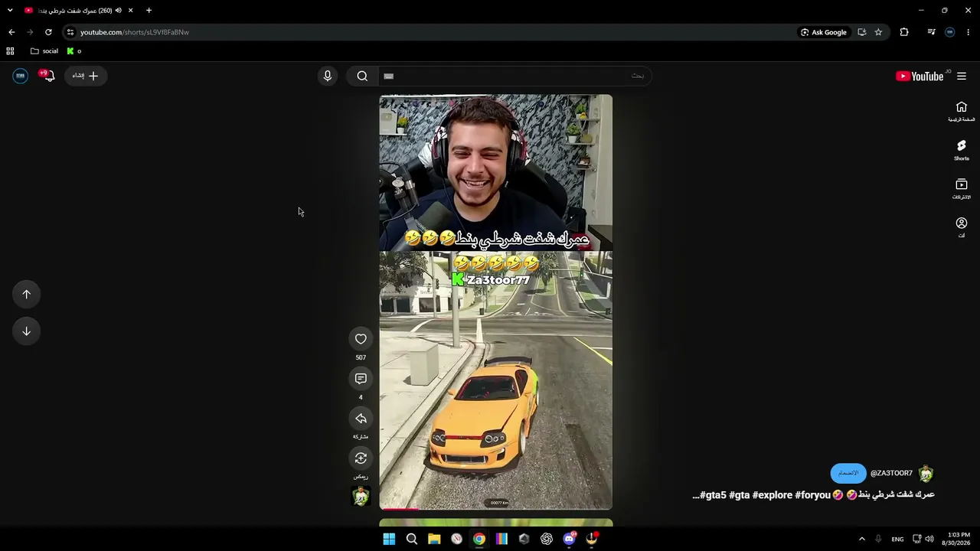Open the comments on this short
The image size is (980, 551).
[x=361, y=379]
